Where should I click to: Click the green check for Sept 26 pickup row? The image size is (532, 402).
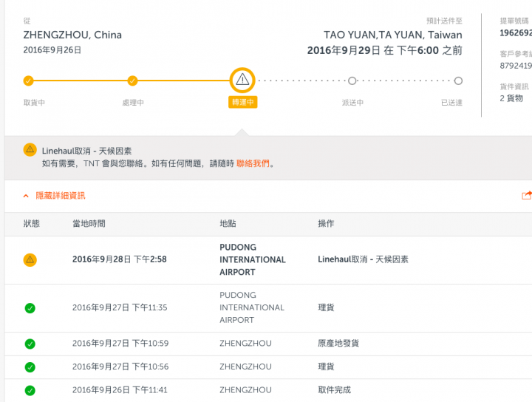30,390
